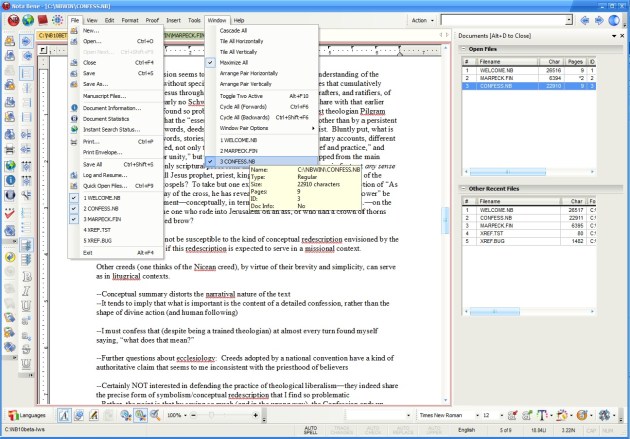This screenshot has width=630, height=439.
Task: Open the Times New Roman font dropdown
Action: pyautogui.click(x=477, y=415)
